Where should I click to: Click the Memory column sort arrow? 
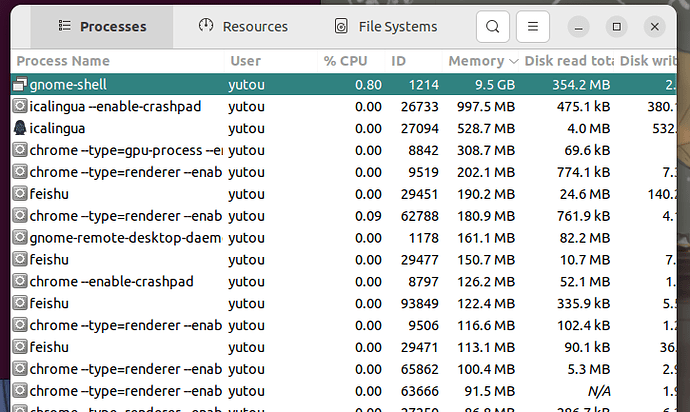click(513, 62)
